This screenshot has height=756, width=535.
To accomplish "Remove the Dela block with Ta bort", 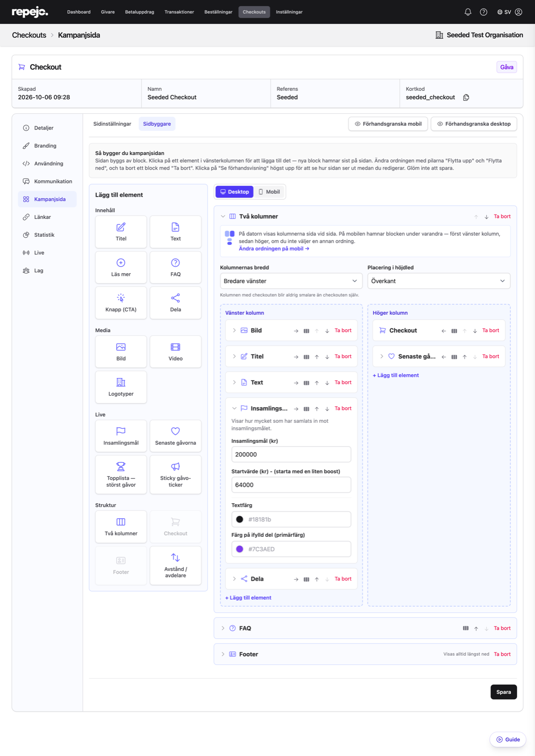I will click(343, 579).
